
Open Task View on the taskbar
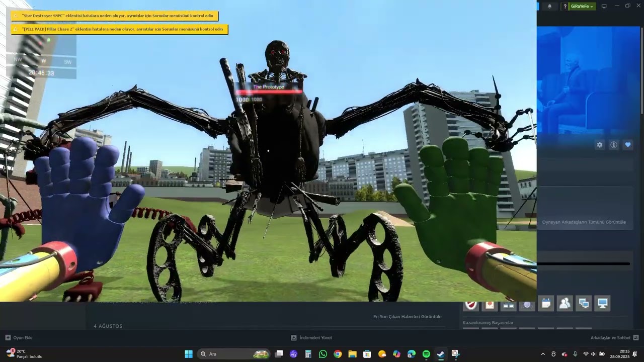click(x=279, y=354)
